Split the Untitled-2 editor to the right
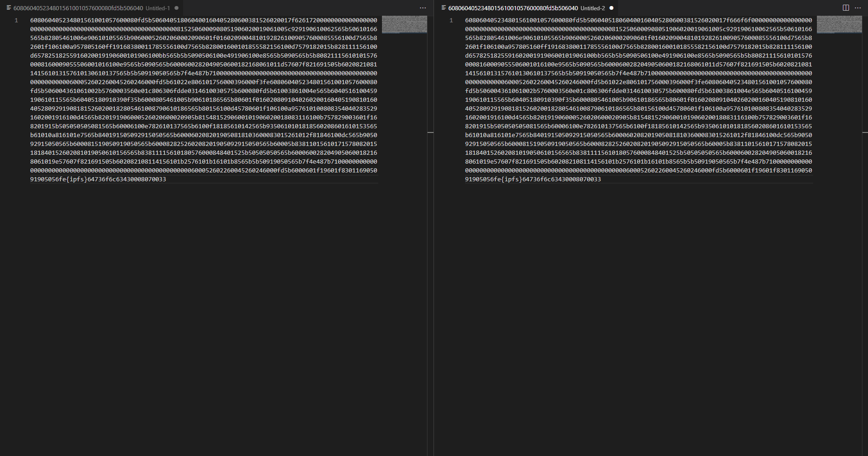Screen dimensions: 868x456 (x=846, y=8)
